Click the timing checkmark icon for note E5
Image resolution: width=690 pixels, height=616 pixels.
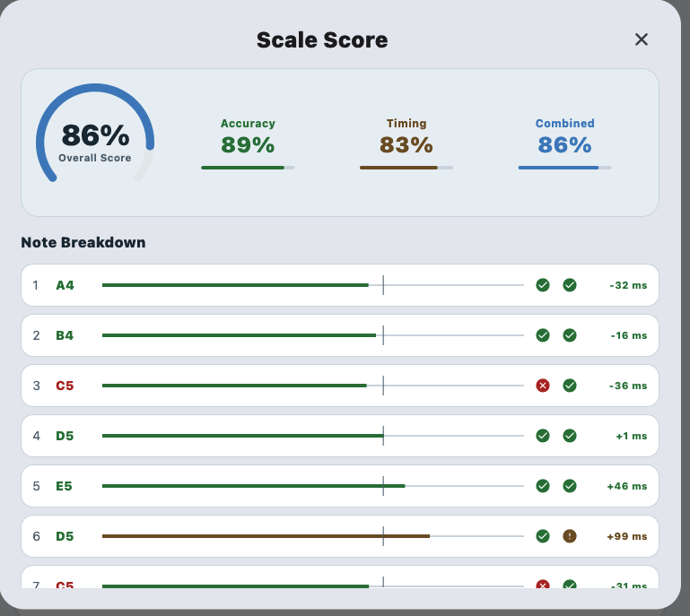[570, 486]
